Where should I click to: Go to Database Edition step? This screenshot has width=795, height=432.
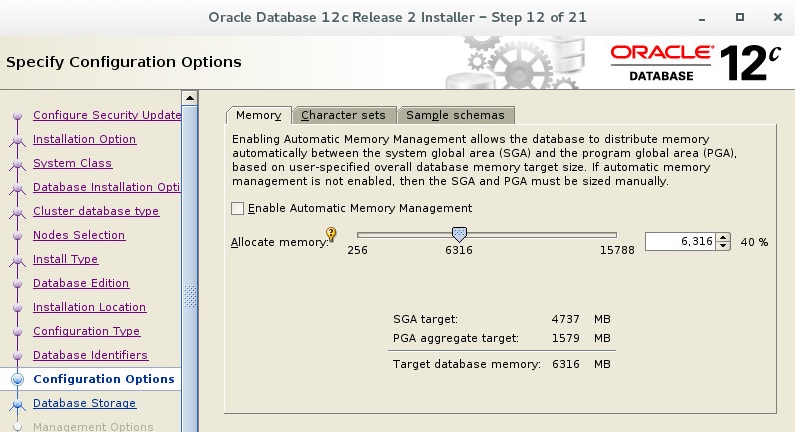81,283
